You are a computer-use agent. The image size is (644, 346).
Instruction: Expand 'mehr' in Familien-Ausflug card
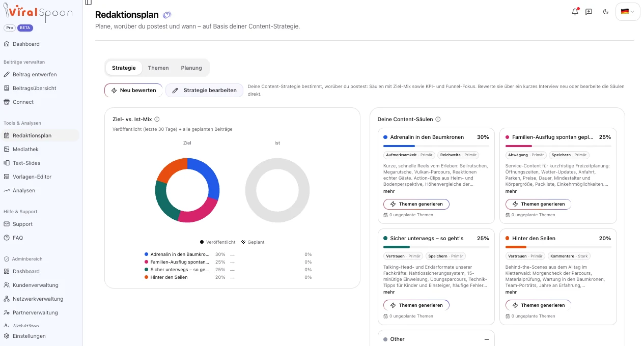511,191
